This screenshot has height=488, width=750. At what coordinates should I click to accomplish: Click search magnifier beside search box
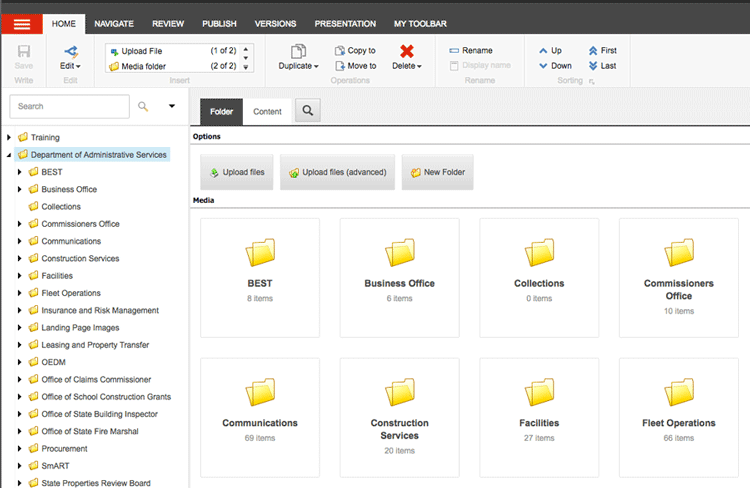[x=143, y=106]
